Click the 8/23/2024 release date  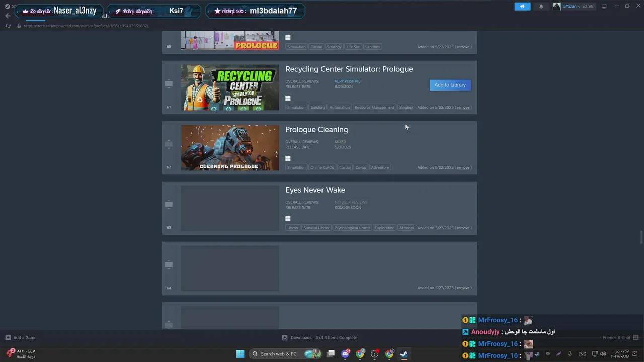pyautogui.click(x=344, y=87)
